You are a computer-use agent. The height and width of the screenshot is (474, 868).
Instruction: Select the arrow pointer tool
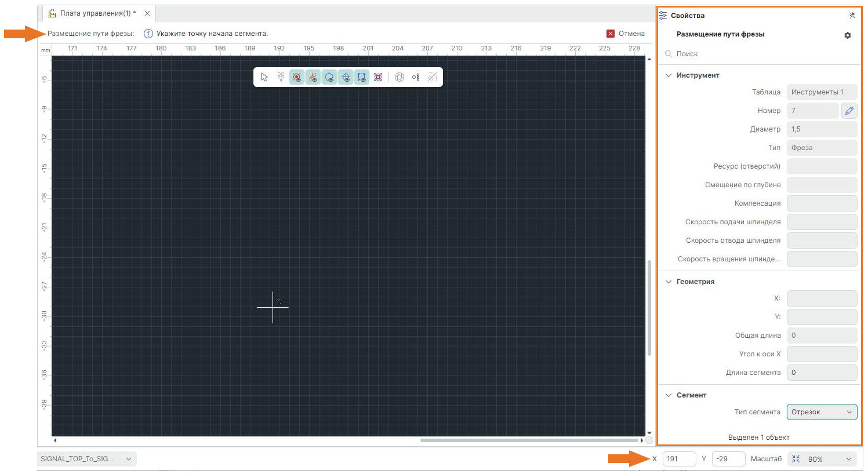pyautogui.click(x=264, y=77)
